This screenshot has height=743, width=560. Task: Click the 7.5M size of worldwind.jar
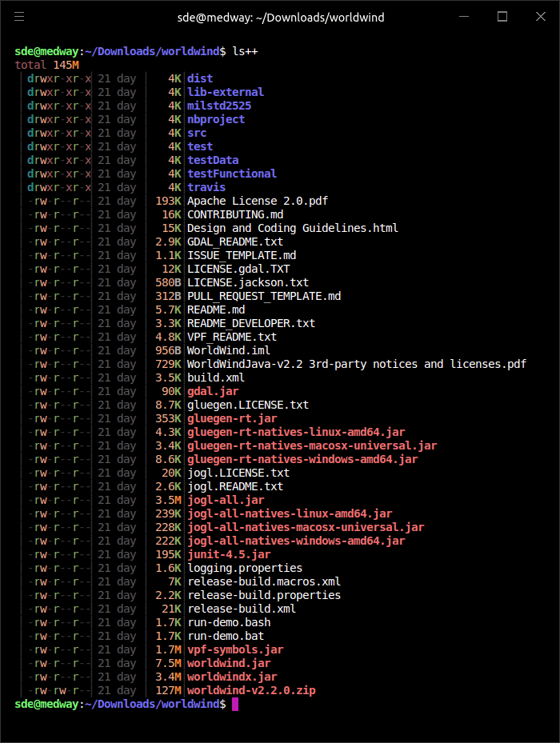(168, 663)
